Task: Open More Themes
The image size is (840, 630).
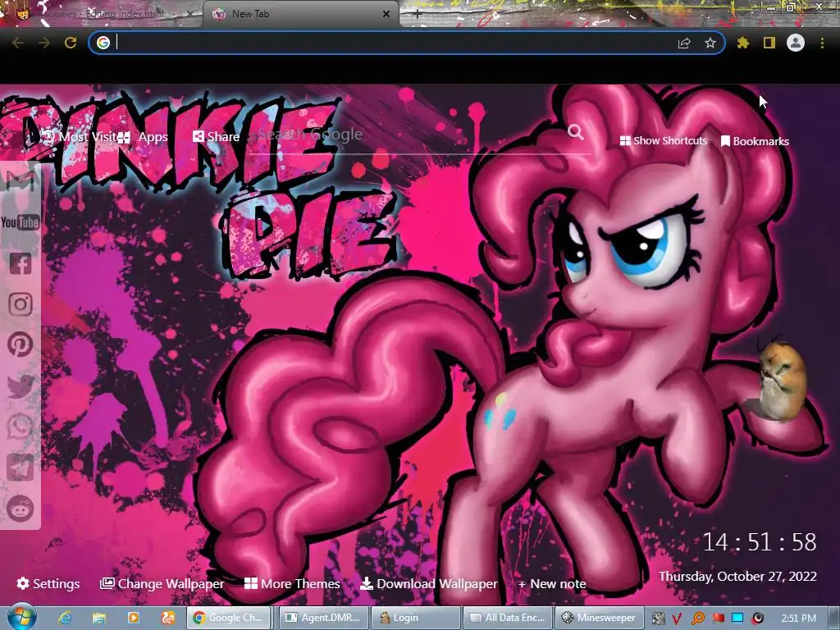Action: 293,584
